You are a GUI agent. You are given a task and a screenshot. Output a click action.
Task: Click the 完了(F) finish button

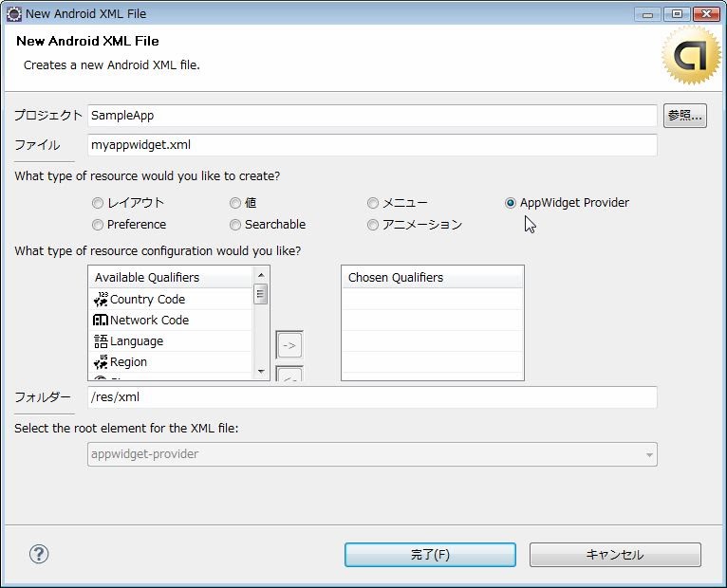click(x=430, y=555)
